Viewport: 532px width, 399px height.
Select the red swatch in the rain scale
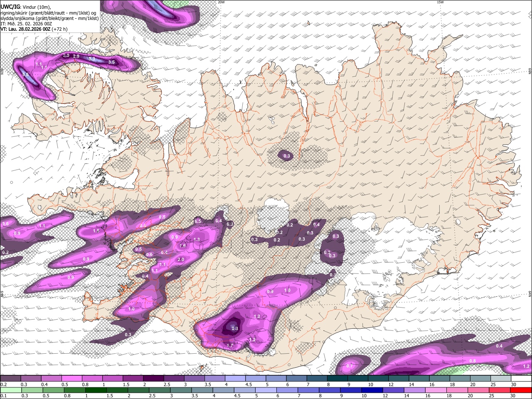pos(521,390)
